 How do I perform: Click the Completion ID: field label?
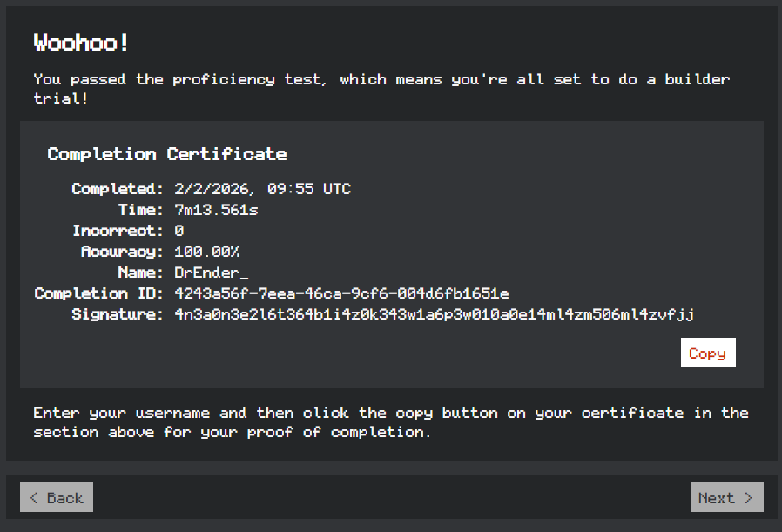click(98, 293)
